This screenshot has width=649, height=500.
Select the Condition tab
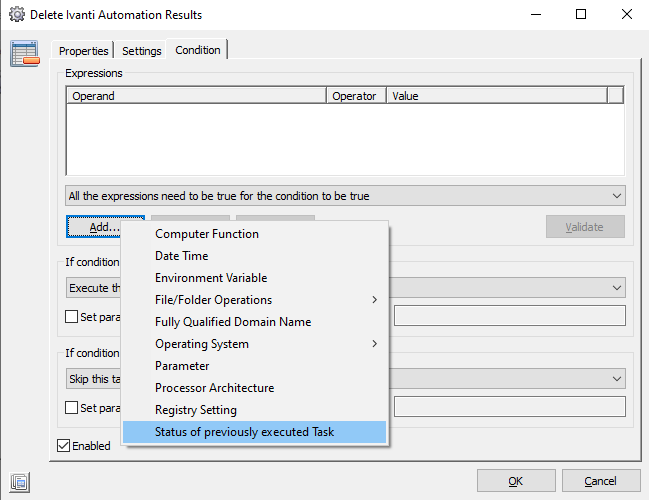coord(197,50)
